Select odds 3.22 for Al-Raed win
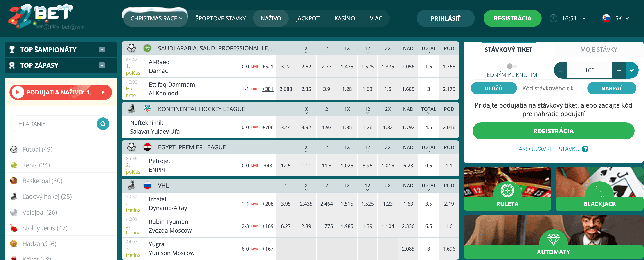Screen dimensions: 644x260 (286, 67)
